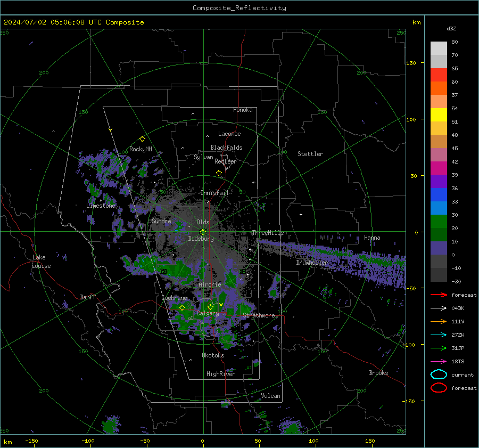The image size is (479, 448).
Task: Click the Sylvan label
Action: pos(203,157)
